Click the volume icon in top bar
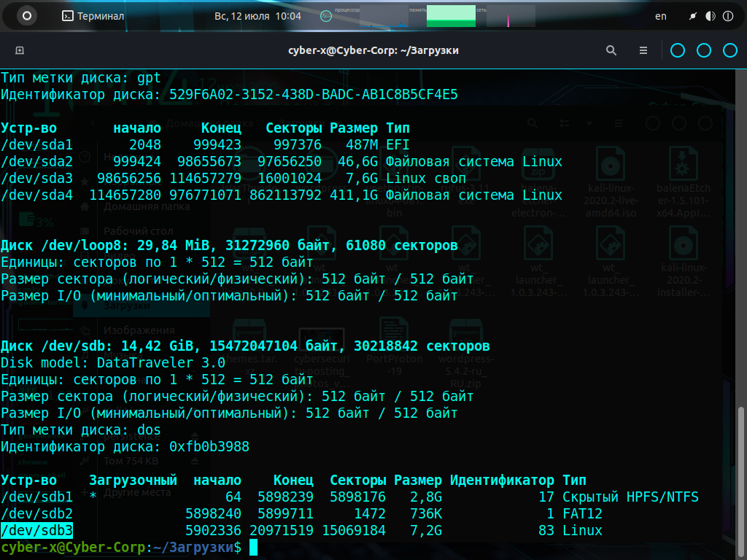The width and height of the screenshot is (747, 560). 710,16
